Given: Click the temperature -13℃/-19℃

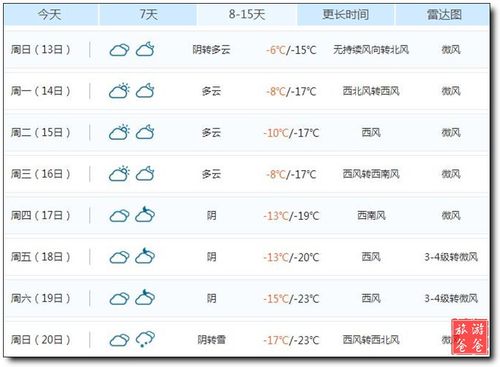Looking at the screenshot, I should tap(291, 216).
